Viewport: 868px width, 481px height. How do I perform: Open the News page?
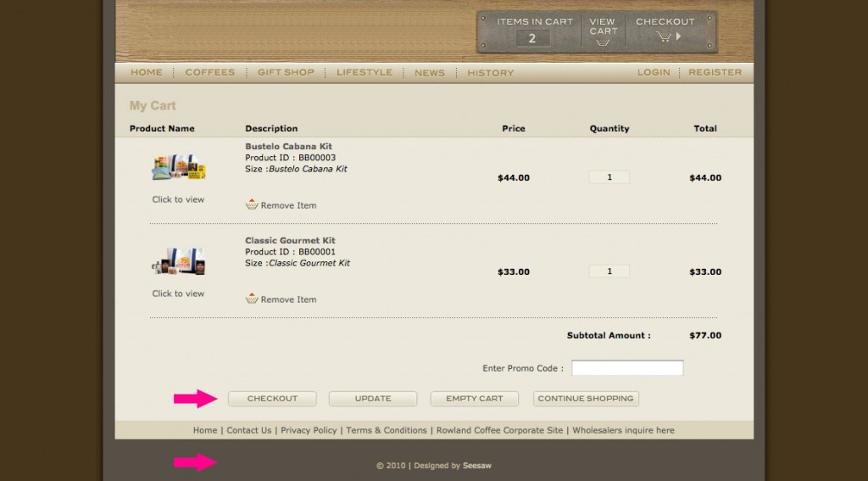tap(430, 73)
